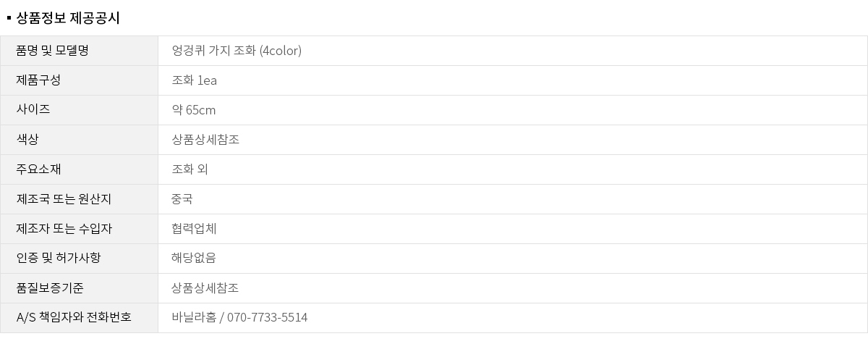The width and height of the screenshot is (868, 344).
Task: Click the 제조국 또는 원산지 label
Action: point(64,199)
